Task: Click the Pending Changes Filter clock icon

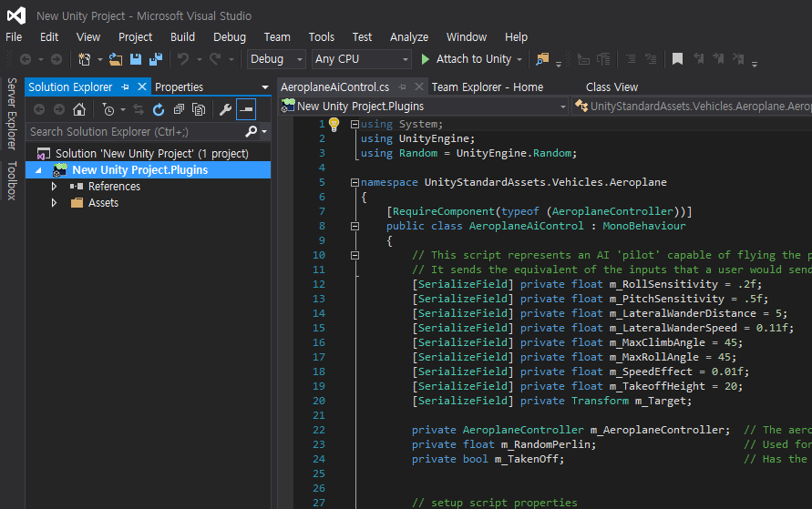Action: (x=108, y=109)
